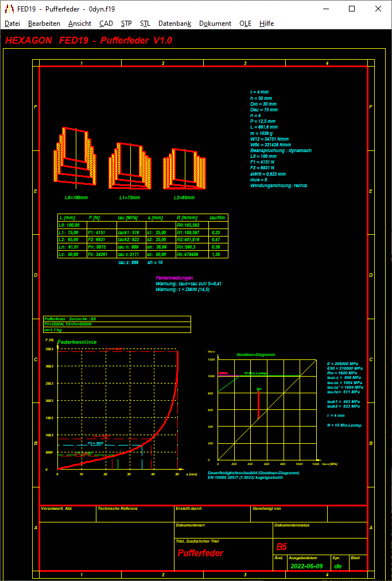Maximize the FED19 window
This screenshot has width=392, height=581.
pos(352,9)
